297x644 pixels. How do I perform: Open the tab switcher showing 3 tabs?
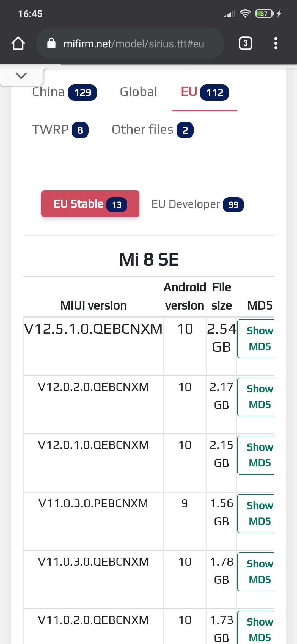pyautogui.click(x=245, y=43)
